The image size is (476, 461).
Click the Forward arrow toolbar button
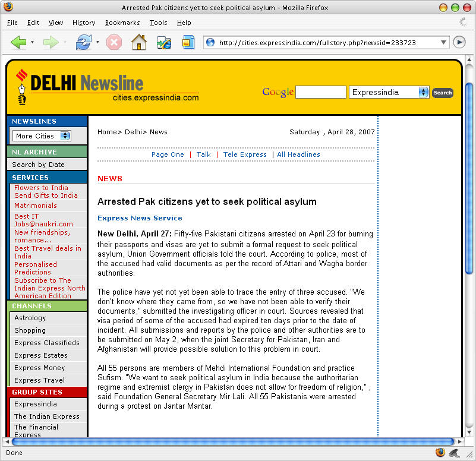pos(51,42)
